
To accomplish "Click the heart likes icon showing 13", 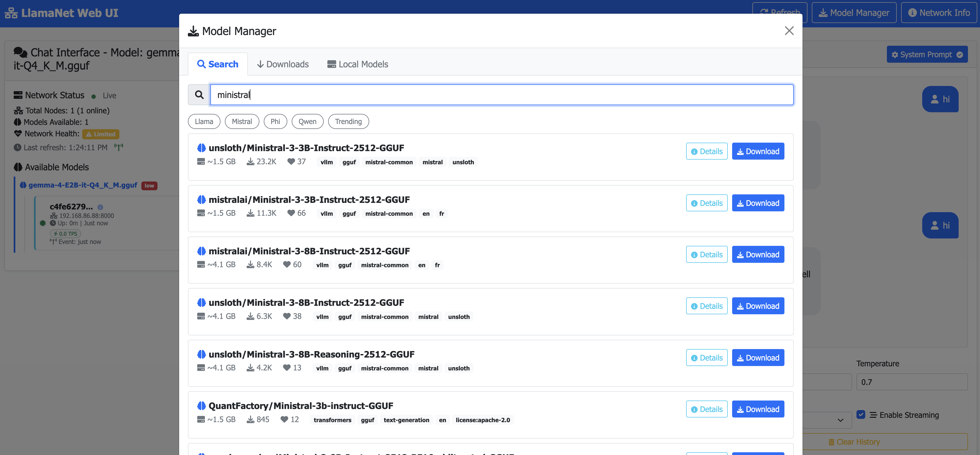I will point(287,368).
